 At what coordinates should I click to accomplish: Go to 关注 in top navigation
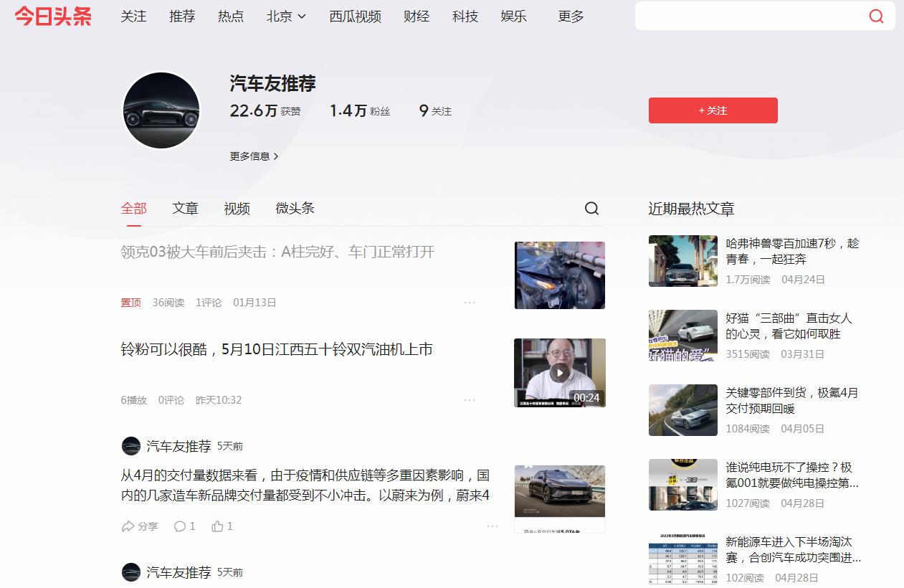coord(133,16)
